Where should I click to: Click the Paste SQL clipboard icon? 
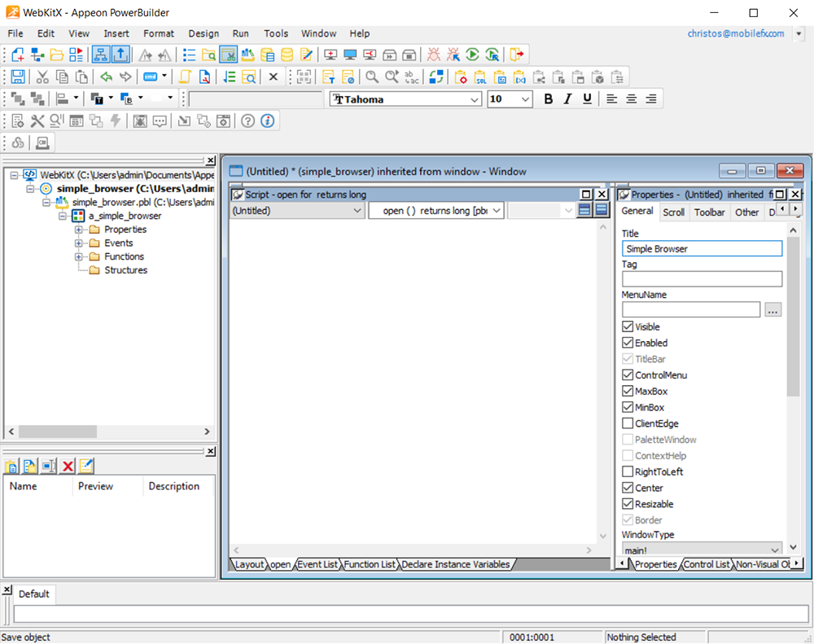click(x=480, y=77)
